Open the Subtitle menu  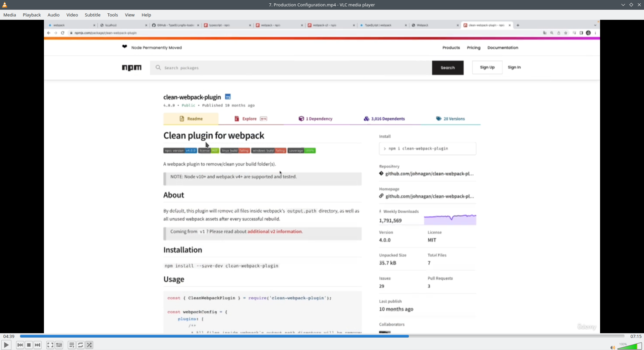click(x=93, y=15)
